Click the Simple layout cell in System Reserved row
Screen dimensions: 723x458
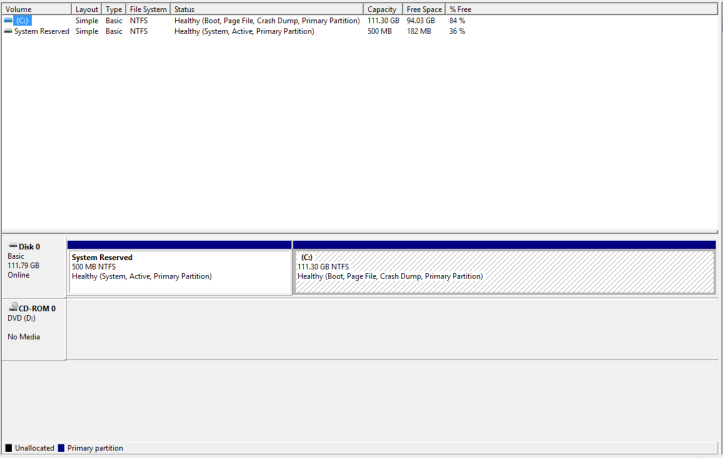click(87, 31)
